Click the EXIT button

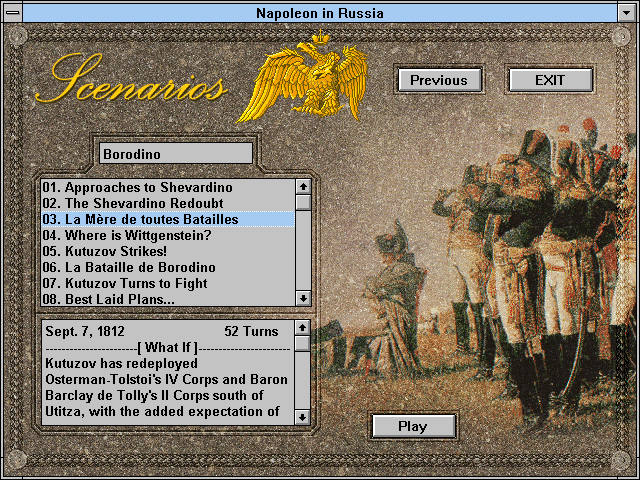click(x=550, y=80)
